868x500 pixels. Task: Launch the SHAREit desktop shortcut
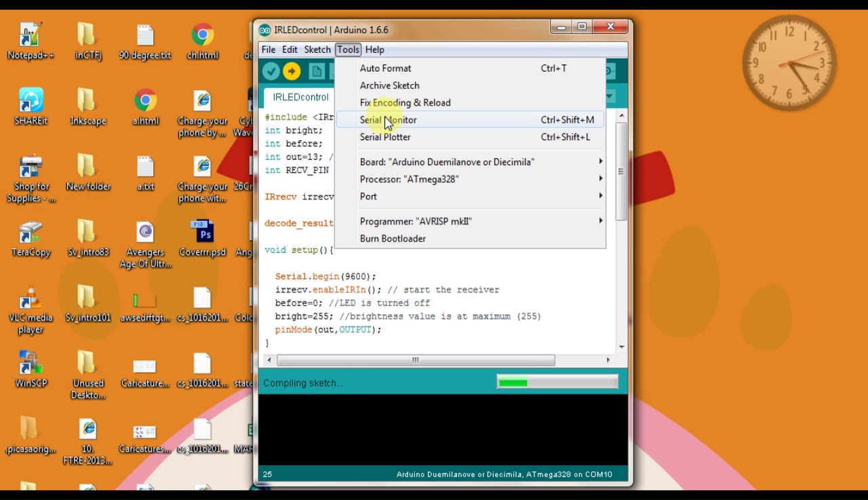click(31, 107)
